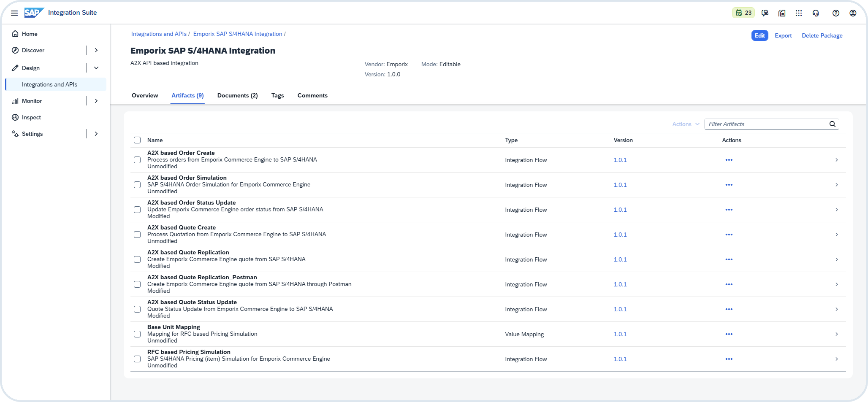The image size is (868, 402).
Task: Open Discover in the sidebar
Action: click(33, 50)
